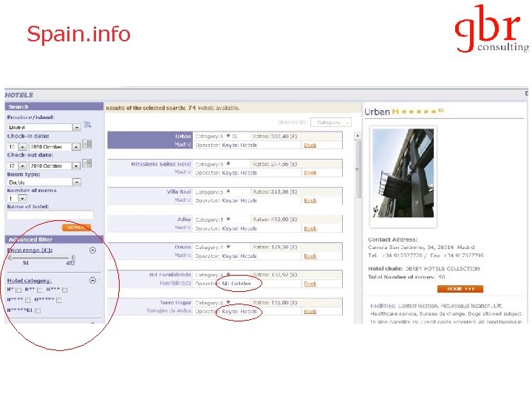Collapse the Hotel category section arrow
Screen dimensions: 532x399
[x=92, y=281]
